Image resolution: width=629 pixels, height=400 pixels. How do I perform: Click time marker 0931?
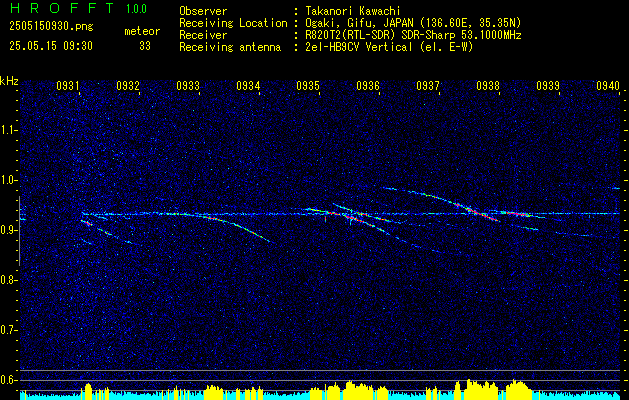pyautogui.click(x=68, y=86)
